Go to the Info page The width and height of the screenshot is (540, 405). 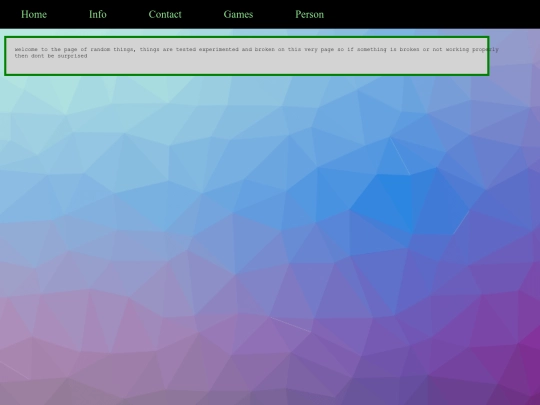(x=98, y=14)
